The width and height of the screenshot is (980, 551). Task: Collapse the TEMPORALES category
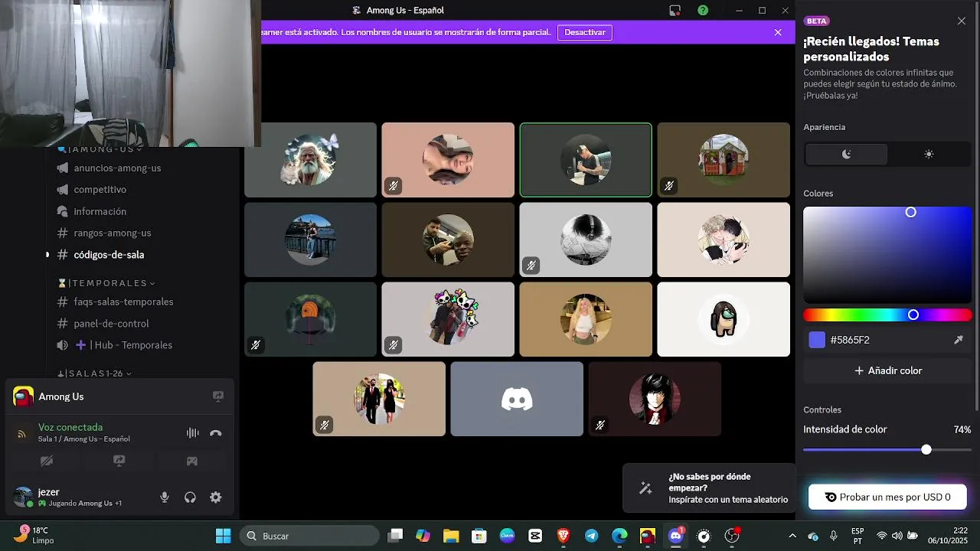107,283
